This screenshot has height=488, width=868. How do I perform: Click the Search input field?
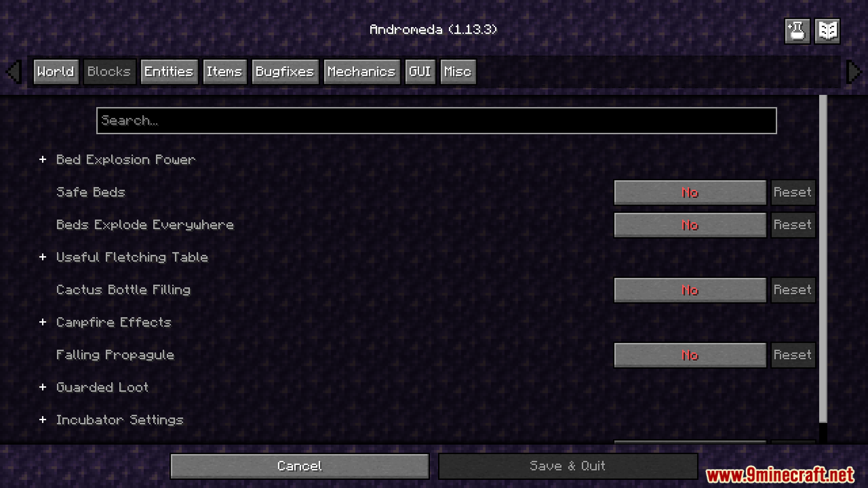click(436, 120)
